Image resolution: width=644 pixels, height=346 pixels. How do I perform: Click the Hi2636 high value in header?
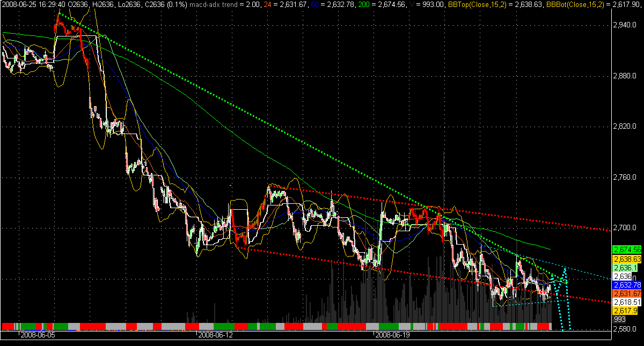(x=102, y=4)
